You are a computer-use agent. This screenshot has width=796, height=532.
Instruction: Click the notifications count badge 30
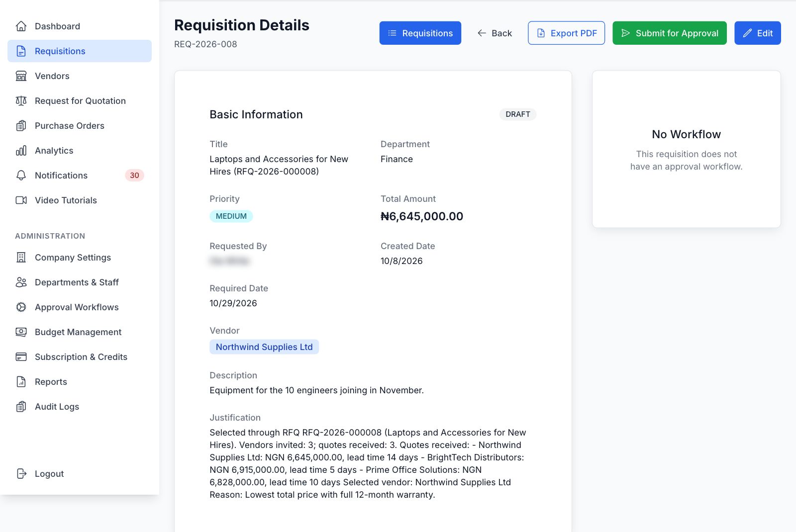point(134,176)
